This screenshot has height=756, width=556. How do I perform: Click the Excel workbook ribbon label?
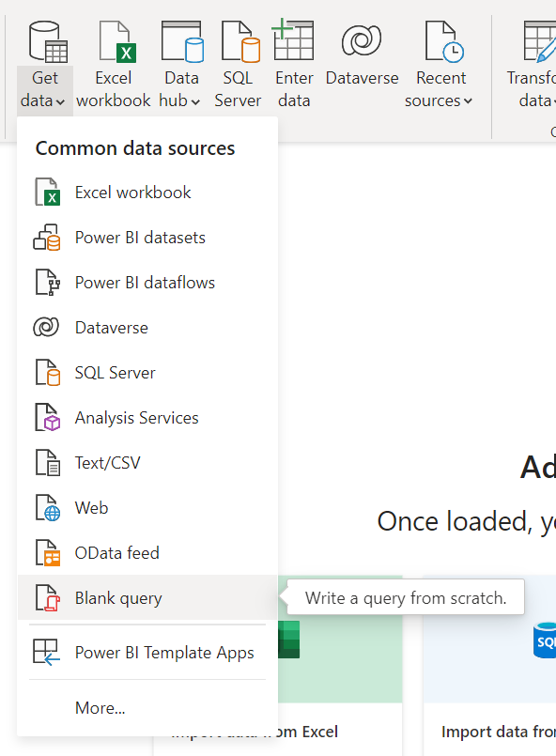pyautogui.click(x=114, y=89)
